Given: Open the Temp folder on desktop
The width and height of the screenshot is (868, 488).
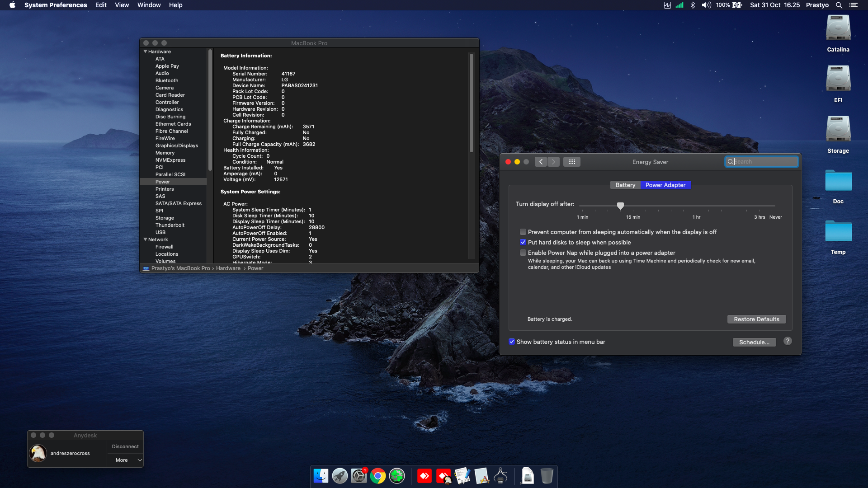Looking at the screenshot, I should (x=838, y=231).
